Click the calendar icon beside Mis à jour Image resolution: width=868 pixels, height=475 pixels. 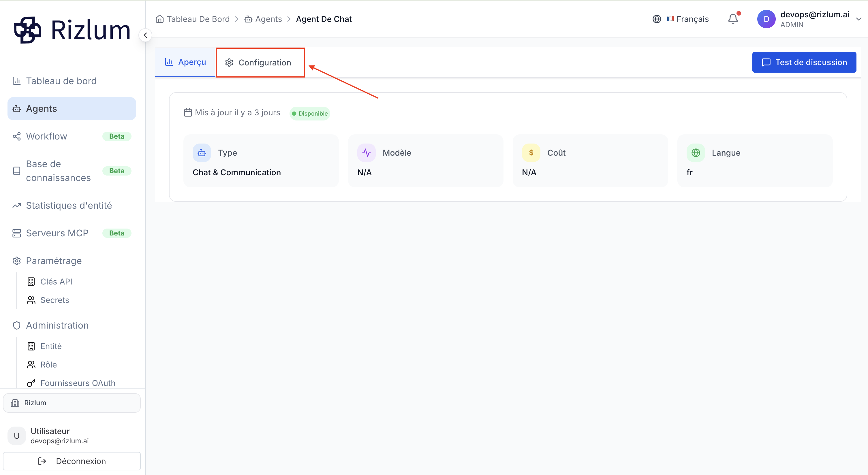[x=188, y=112]
